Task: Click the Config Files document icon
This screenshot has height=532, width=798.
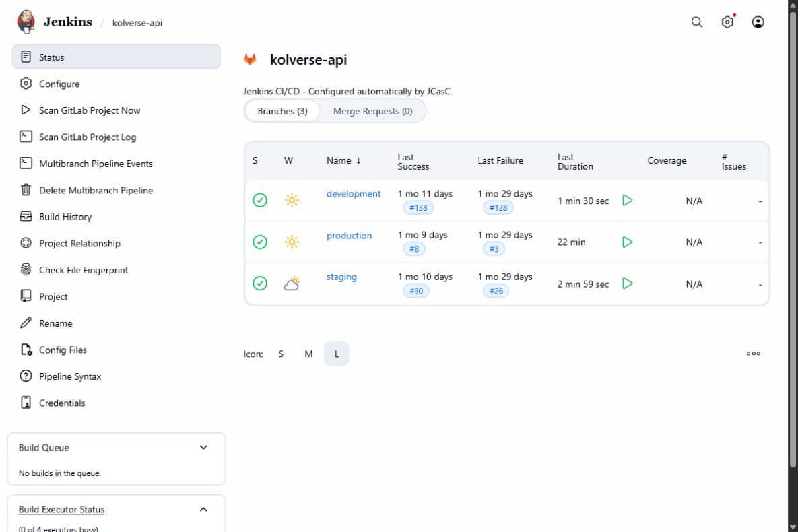Action: (26, 350)
